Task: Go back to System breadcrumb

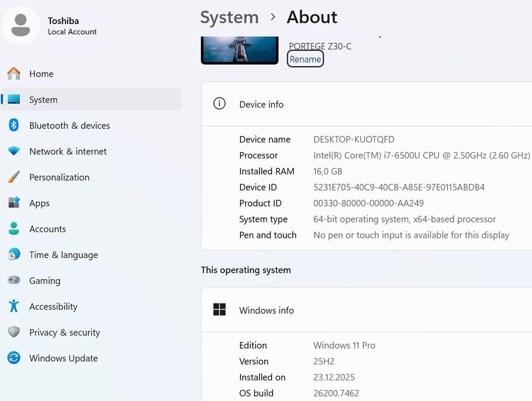Action: click(x=230, y=17)
